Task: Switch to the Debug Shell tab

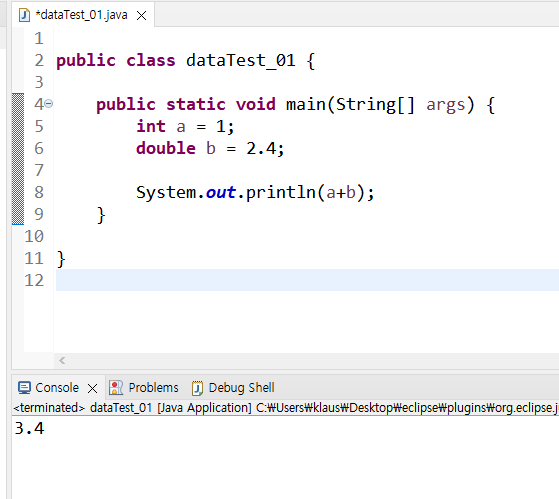Action: (241, 387)
